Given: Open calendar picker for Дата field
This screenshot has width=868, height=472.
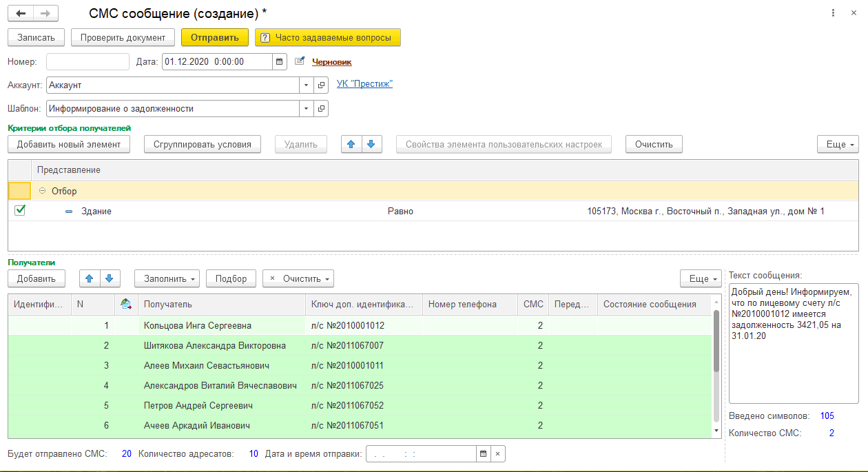Looking at the screenshot, I should (280, 61).
